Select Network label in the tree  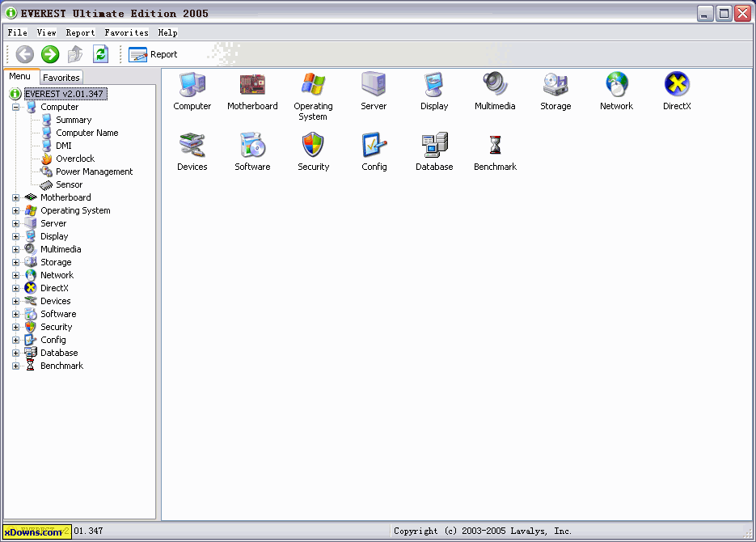pyautogui.click(x=57, y=275)
